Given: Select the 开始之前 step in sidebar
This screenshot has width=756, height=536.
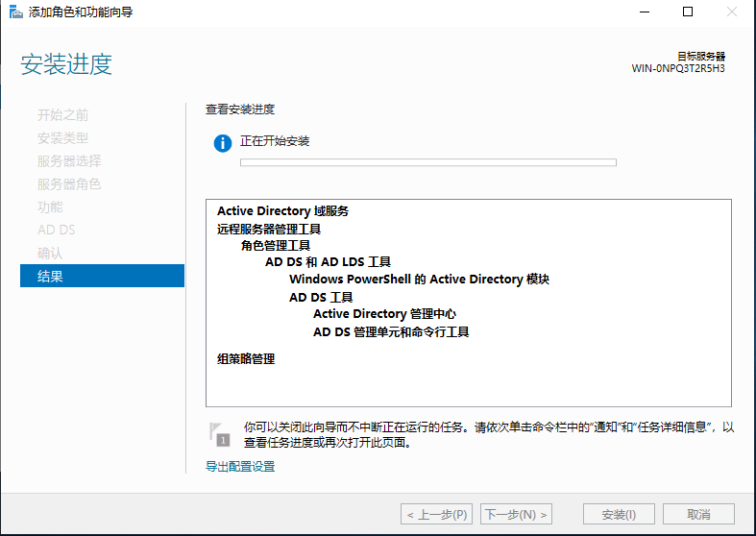Looking at the screenshot, I should 62,115.
